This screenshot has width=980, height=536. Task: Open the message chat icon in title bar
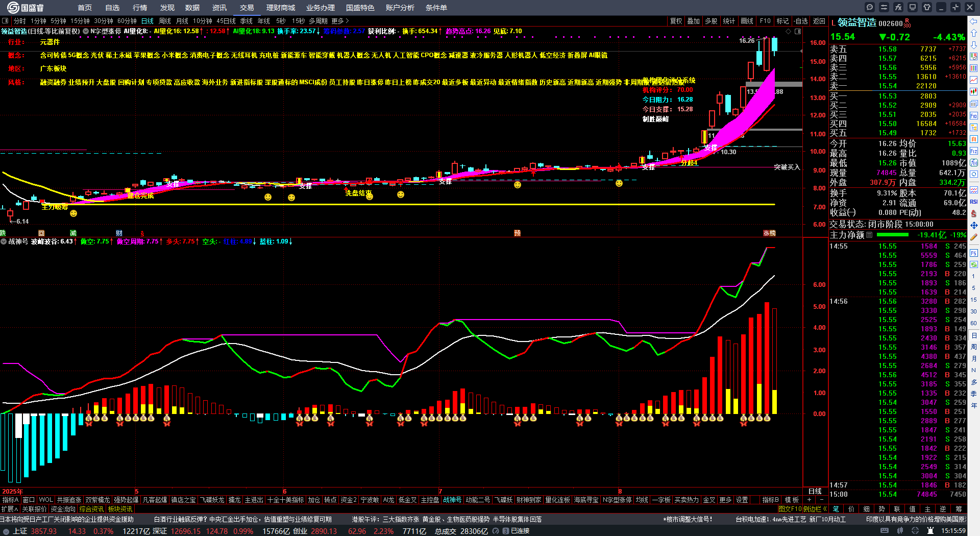point(870,7)
